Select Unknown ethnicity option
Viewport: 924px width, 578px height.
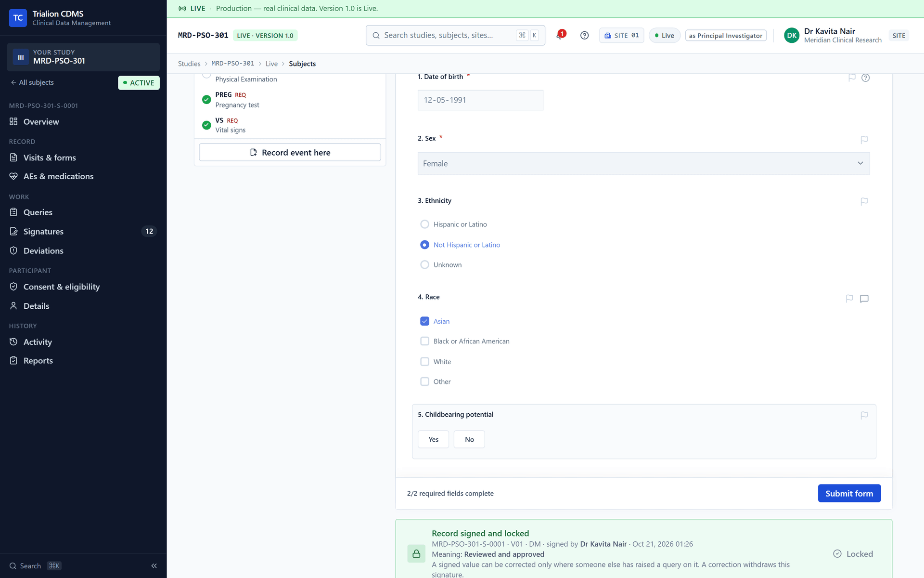424,265
